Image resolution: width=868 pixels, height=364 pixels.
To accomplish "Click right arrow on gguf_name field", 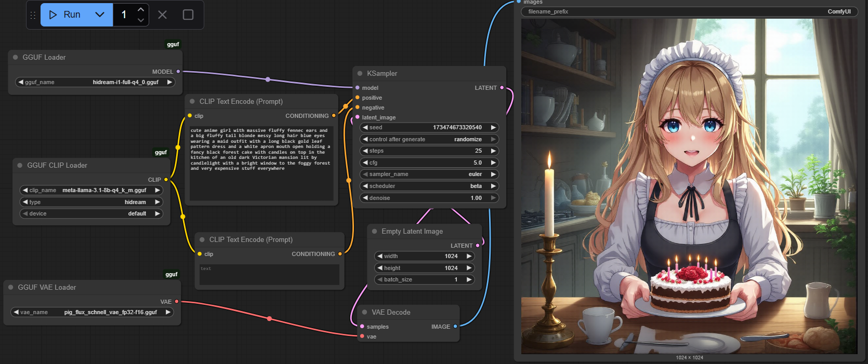I will 169,82.
